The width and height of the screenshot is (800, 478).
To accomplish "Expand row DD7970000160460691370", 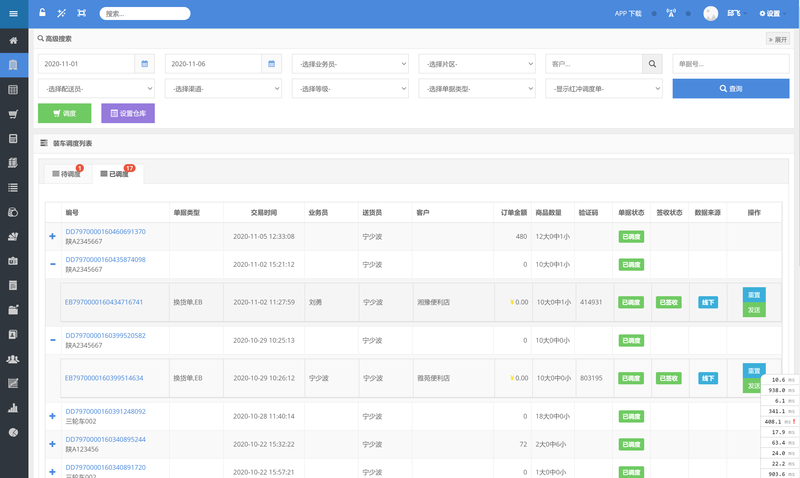I will point(53,236).
